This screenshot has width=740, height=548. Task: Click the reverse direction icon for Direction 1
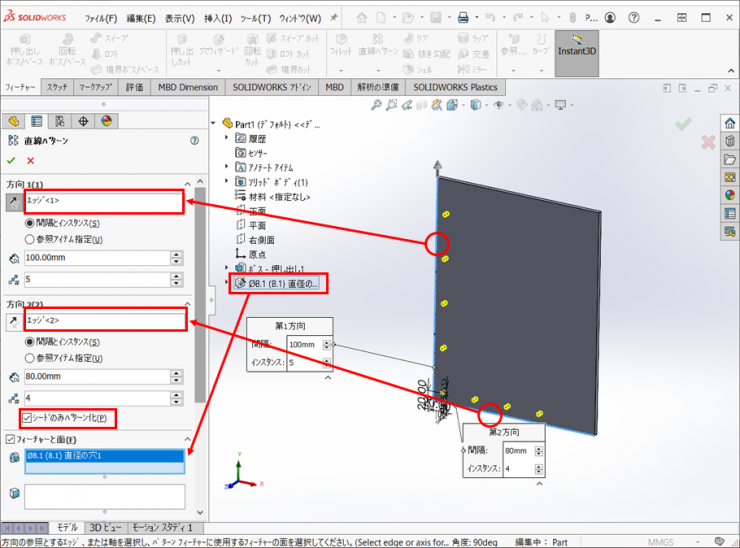pos(12,203)
